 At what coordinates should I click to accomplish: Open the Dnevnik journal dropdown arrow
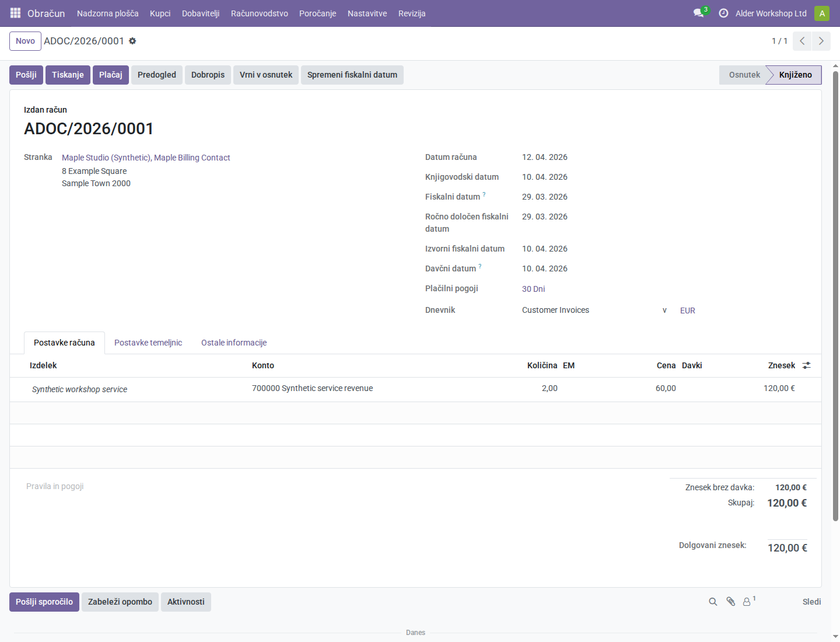pos(664,310)
